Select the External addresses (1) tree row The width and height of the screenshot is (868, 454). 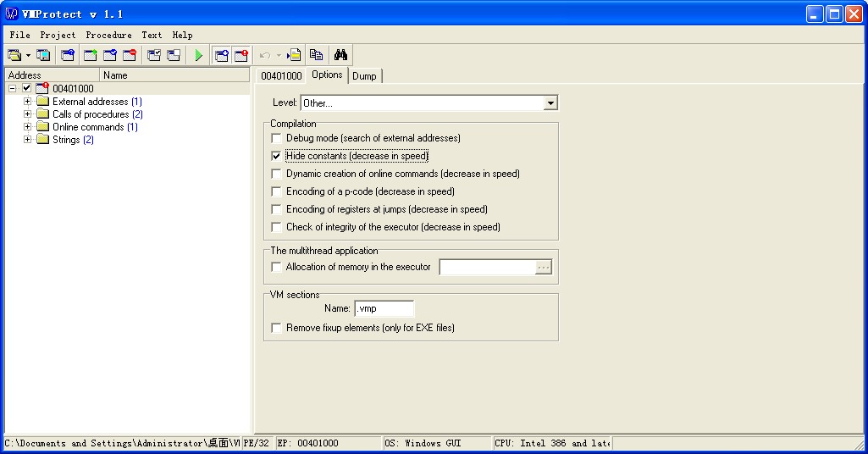[97, 102]
